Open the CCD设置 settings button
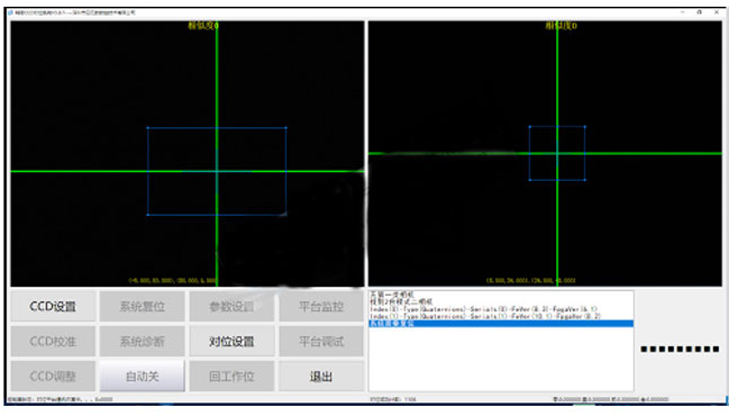The image size is (738, 416). [52, 307]
